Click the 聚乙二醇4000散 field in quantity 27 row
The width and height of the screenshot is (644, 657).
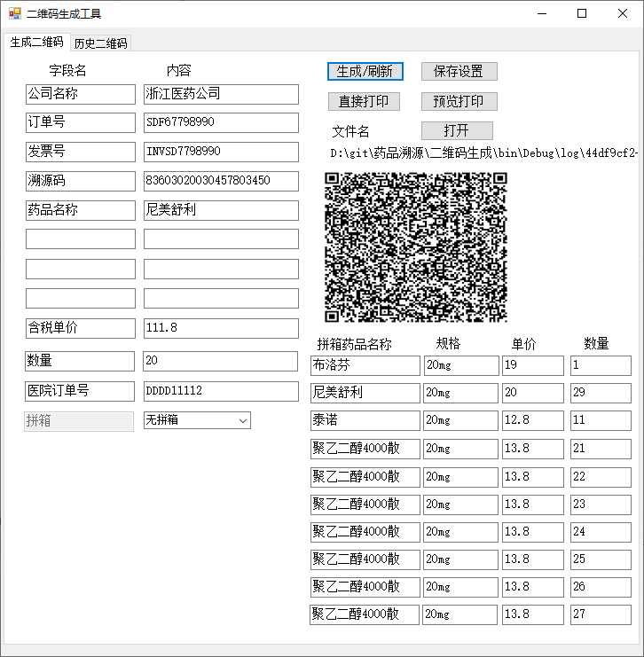point(365,614)
